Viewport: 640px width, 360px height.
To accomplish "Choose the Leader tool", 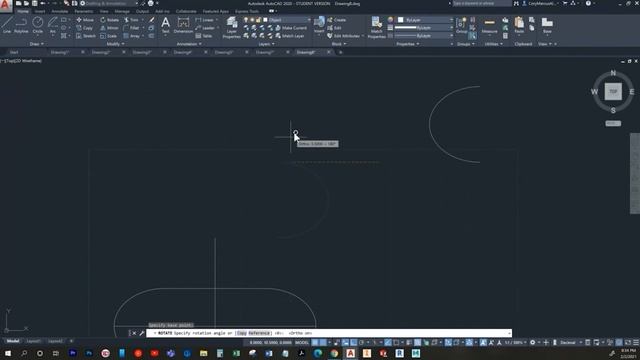I will (205, 28).
